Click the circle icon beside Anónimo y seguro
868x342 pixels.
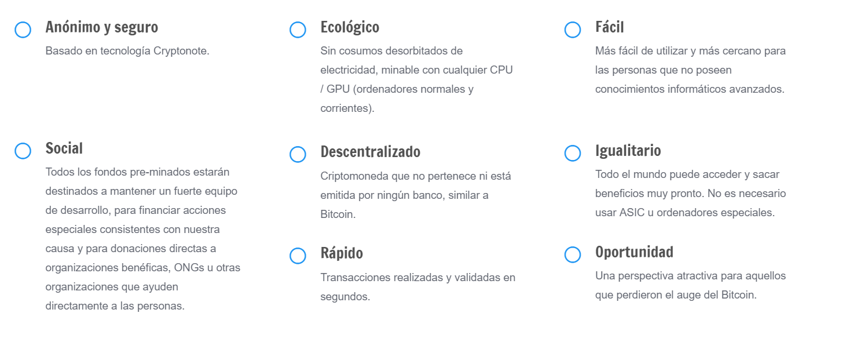(x=23, y=30)
